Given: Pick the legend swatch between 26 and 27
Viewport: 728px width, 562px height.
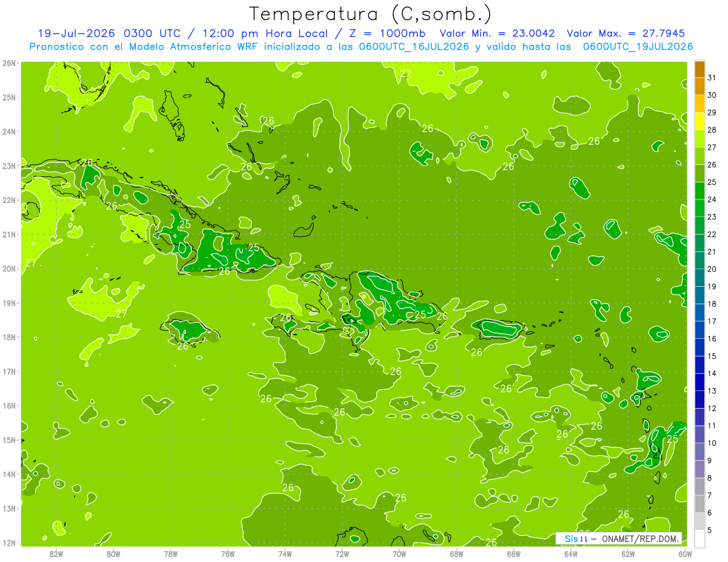Looking at the screenshot, I should pos(699,156).
